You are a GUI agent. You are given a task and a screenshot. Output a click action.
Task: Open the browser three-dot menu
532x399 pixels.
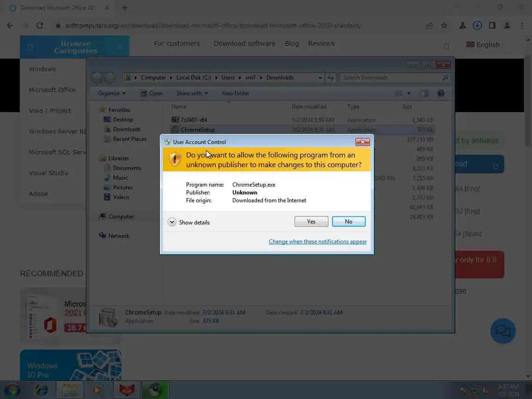coord(522,25)
